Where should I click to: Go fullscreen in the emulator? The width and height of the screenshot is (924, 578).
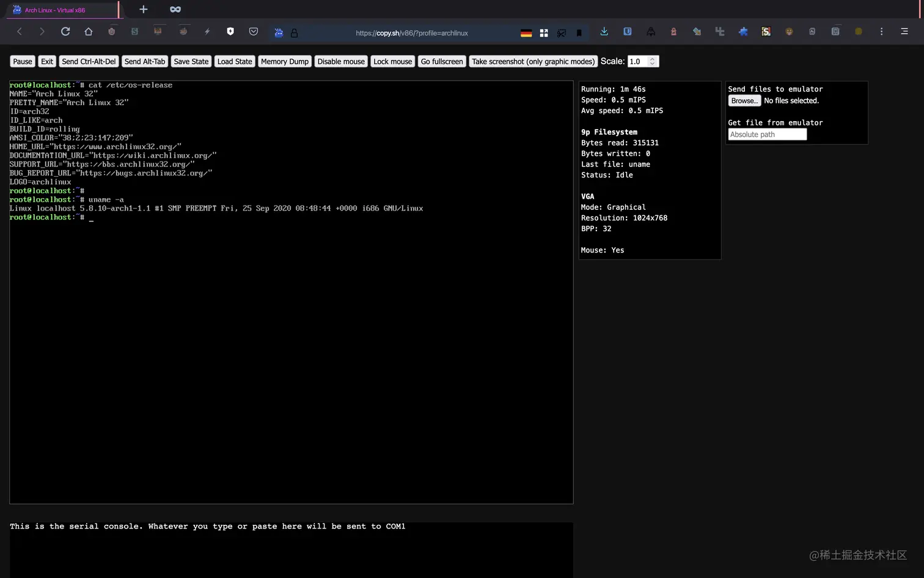click(442, 61)
